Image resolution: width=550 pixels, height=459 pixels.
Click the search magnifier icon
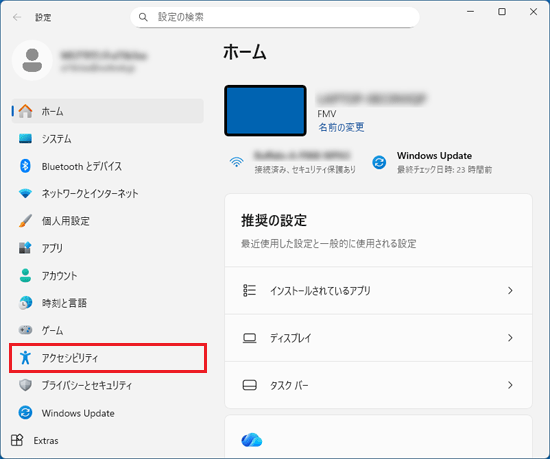coord(143,17)
